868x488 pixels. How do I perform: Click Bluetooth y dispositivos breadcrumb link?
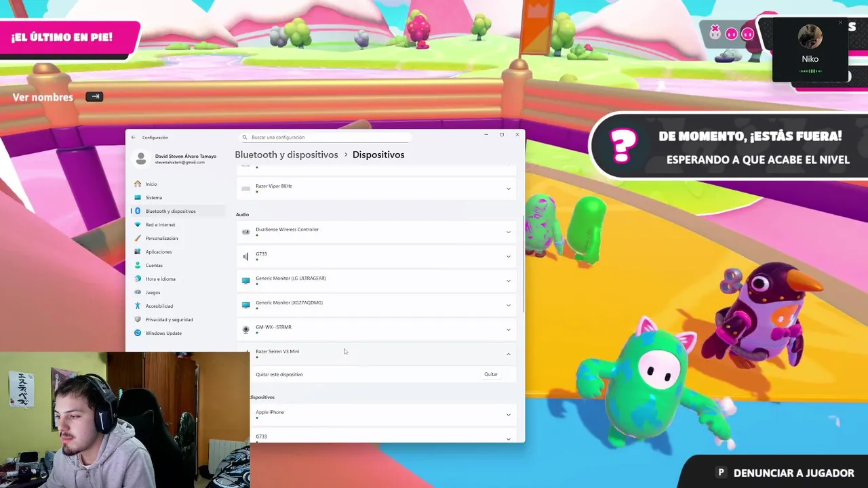click(286, 155)
